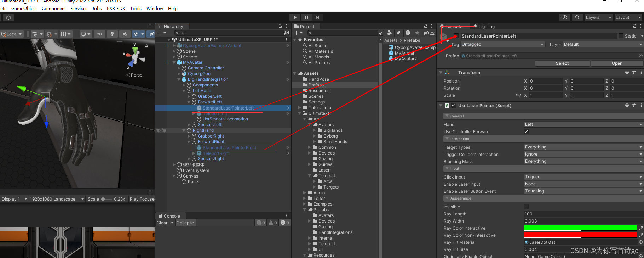Toggle Project favorites star filter
The image size is (644, 258).
point(417,33)
